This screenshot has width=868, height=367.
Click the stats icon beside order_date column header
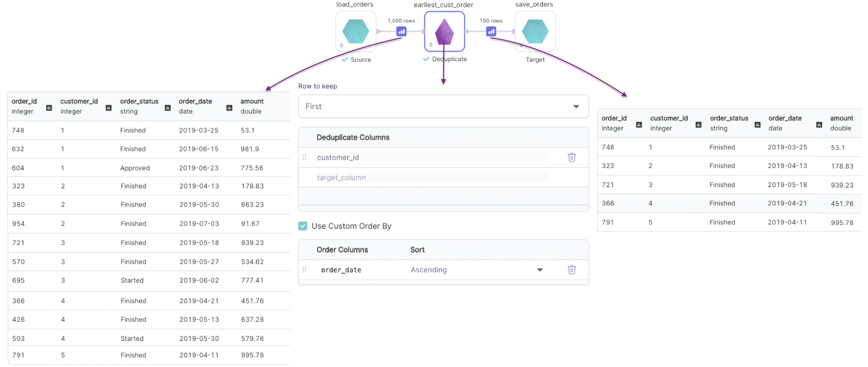coord(229,107)
